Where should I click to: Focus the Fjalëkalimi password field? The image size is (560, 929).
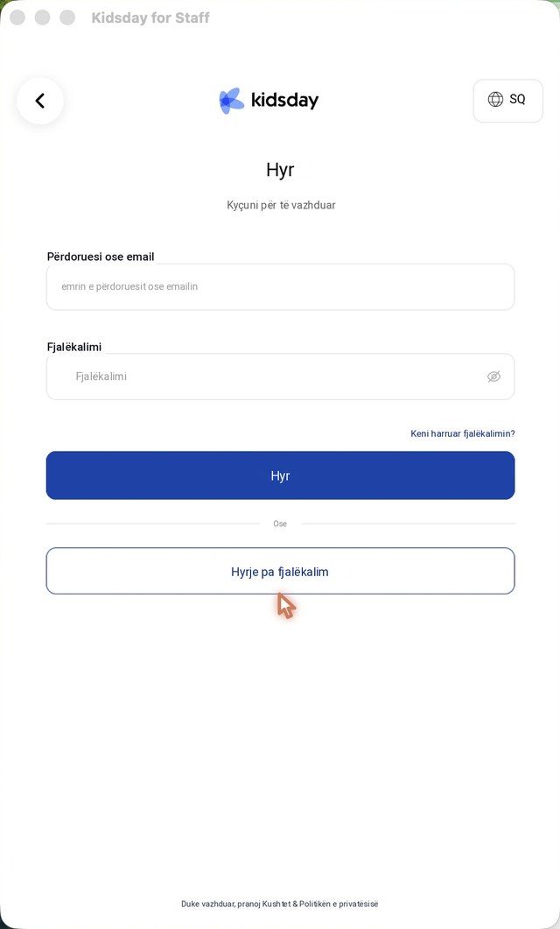[280, 377]
